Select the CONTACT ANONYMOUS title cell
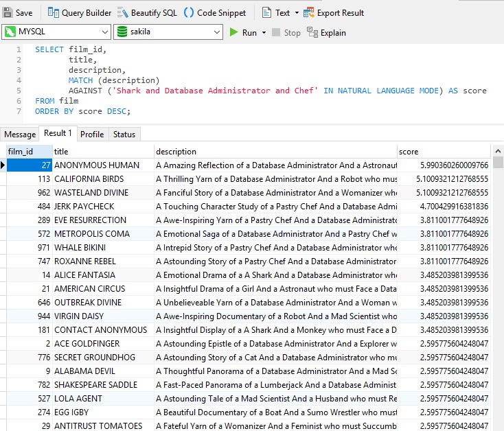504x431 pixels. pos(103,330)
